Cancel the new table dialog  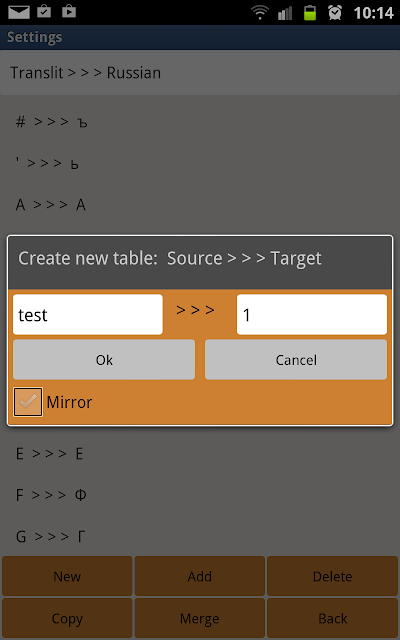coord(296,360)
